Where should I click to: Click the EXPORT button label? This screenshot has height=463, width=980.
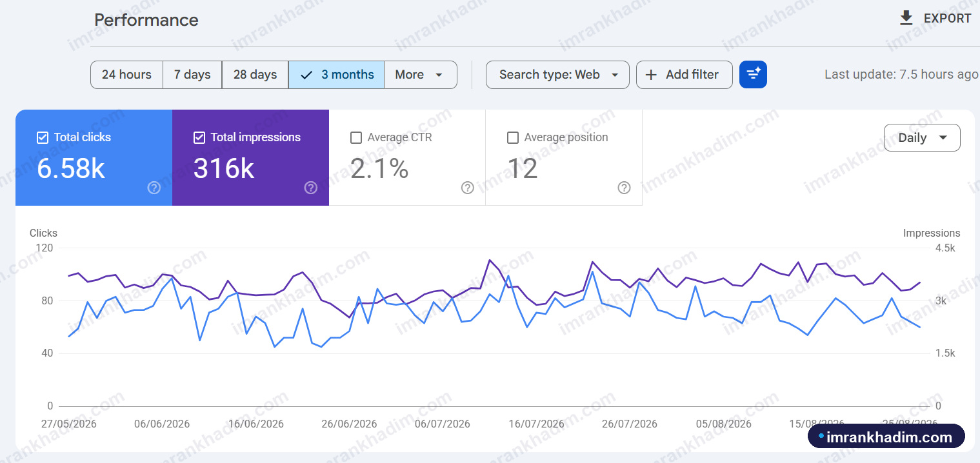[947, 19]
